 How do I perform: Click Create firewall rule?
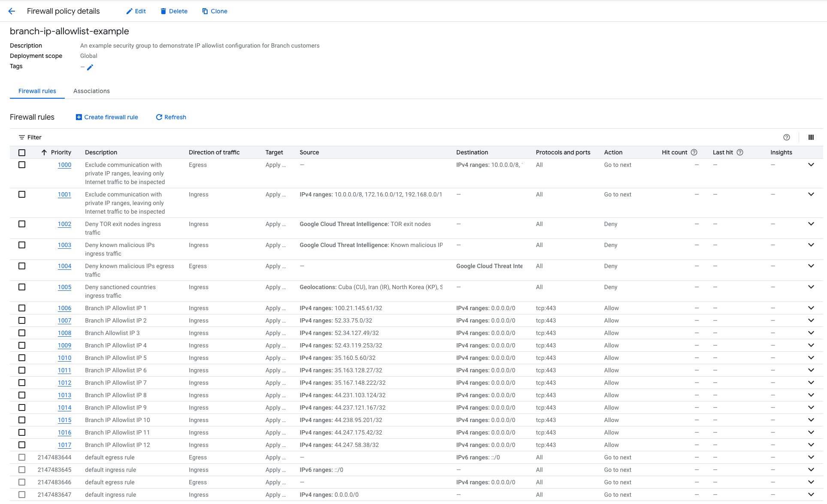(107, 117)
